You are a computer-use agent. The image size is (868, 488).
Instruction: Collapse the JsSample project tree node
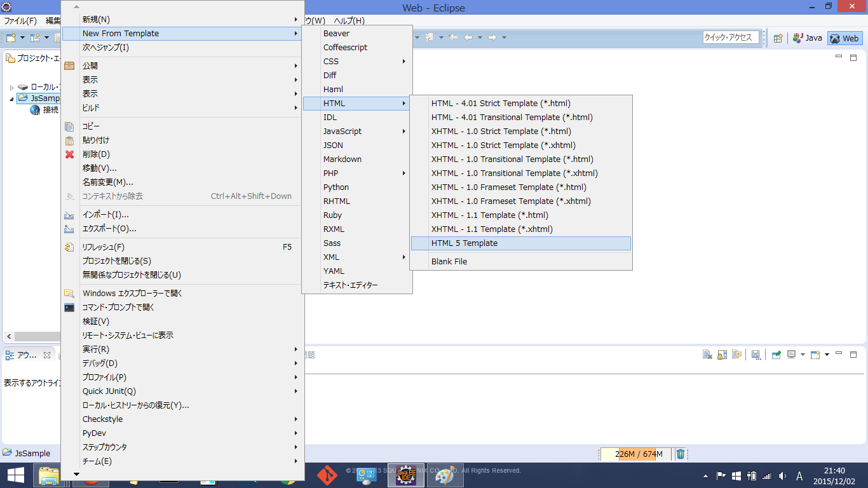(11, 98)
